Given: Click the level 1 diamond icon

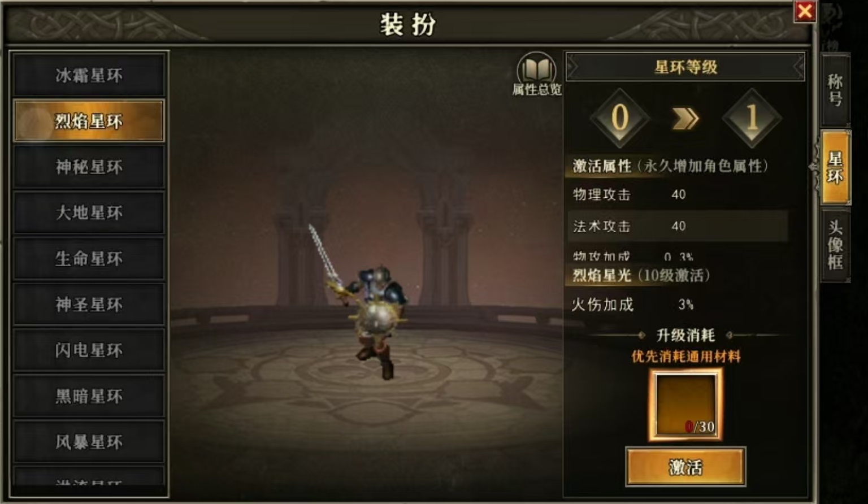Looking at the screenshot, I should [752, 118].
